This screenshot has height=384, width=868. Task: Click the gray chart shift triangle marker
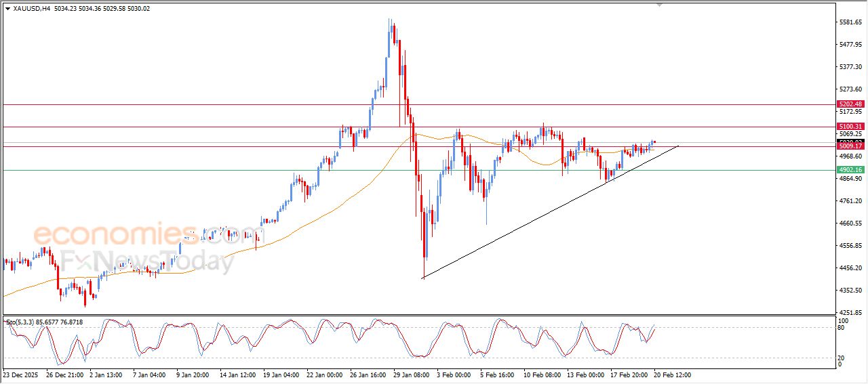point(658,5)
